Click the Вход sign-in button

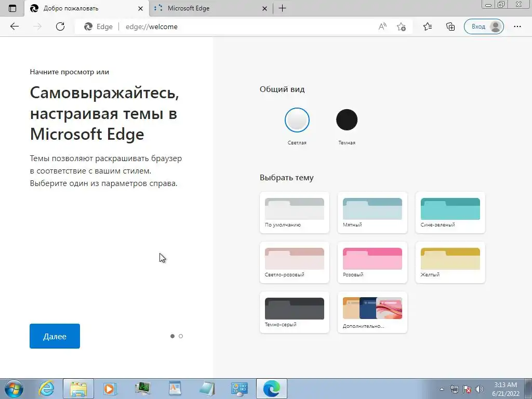tap(484, 26)
